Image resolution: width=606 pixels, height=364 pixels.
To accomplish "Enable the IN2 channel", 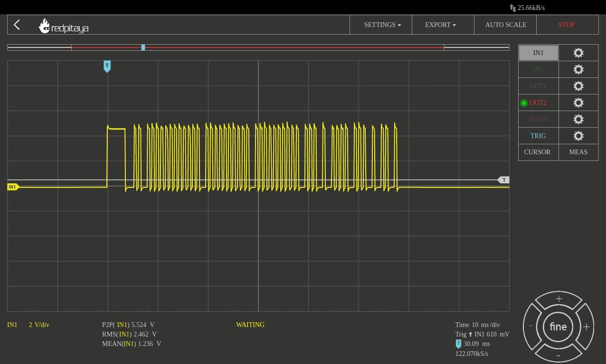I will coord(538,69).
